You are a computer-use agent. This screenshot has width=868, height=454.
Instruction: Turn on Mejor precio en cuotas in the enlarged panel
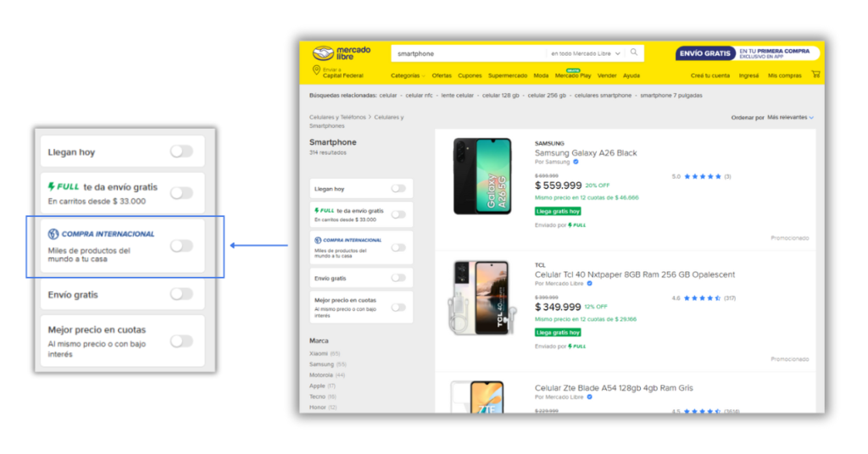(x=181, y=340)
